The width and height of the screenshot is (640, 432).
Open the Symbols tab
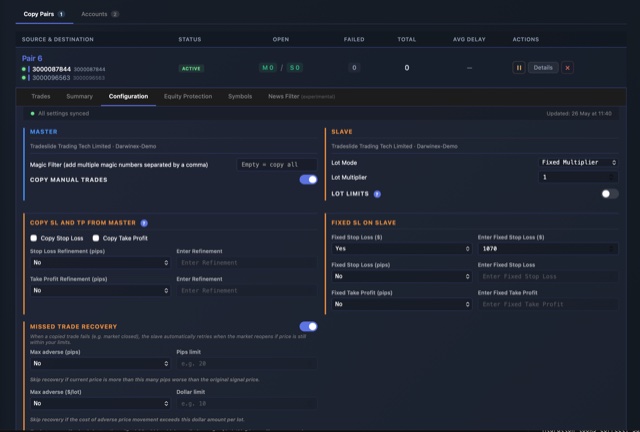pos(240,96)
